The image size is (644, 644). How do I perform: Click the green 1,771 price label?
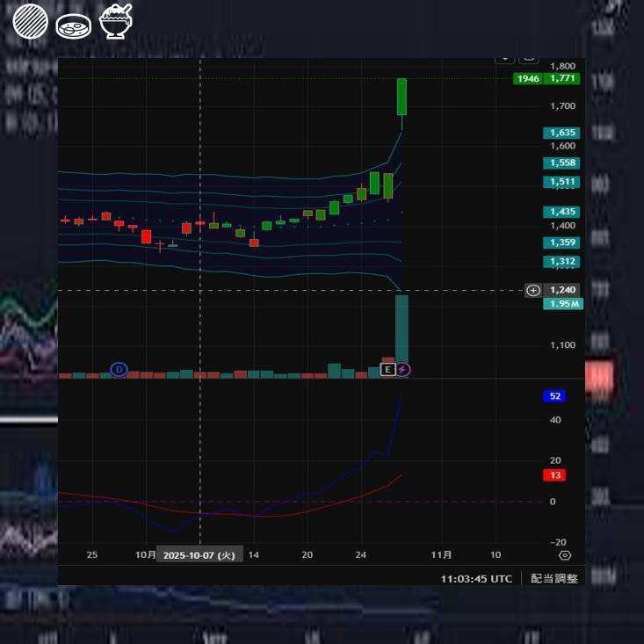coord(562,78)
